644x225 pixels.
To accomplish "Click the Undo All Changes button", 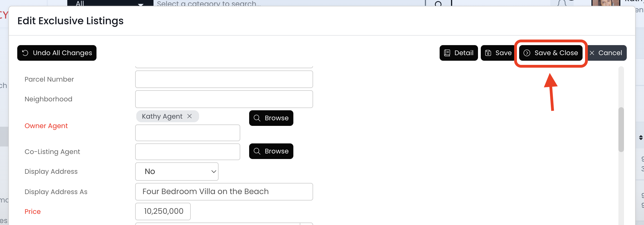I will (57, 53).
